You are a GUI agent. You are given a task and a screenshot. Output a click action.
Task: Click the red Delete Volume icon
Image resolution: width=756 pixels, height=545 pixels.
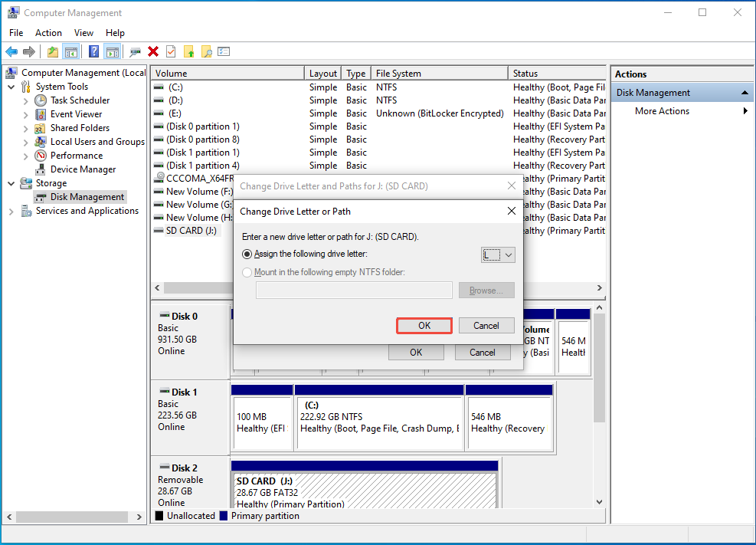(x=152, y=51)
